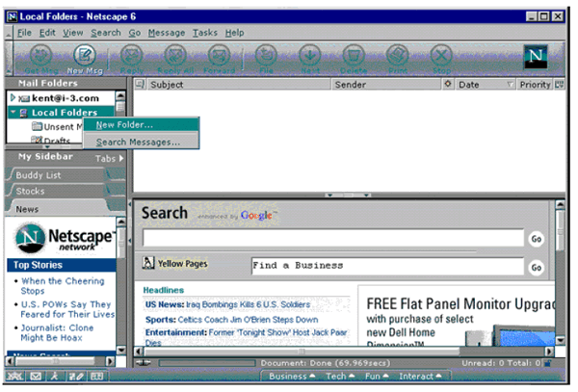Click the Go button beside Find a Business

tap(536, 268)
